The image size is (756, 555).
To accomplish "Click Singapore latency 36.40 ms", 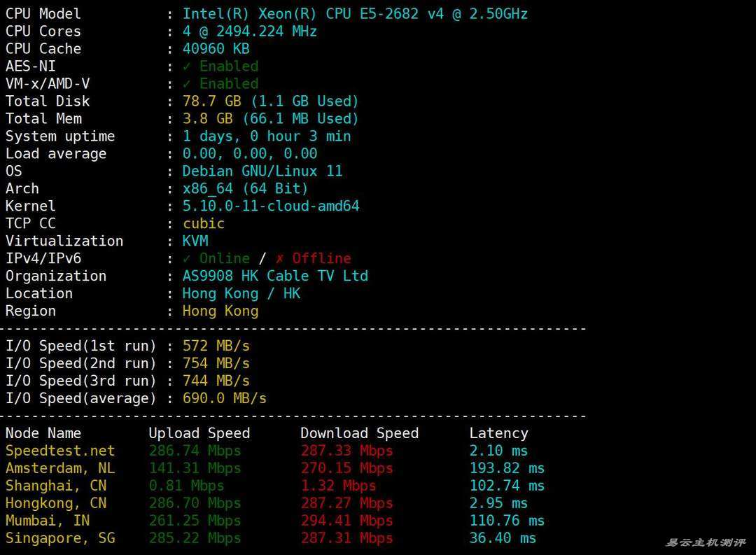I will [x=502, y=538].
